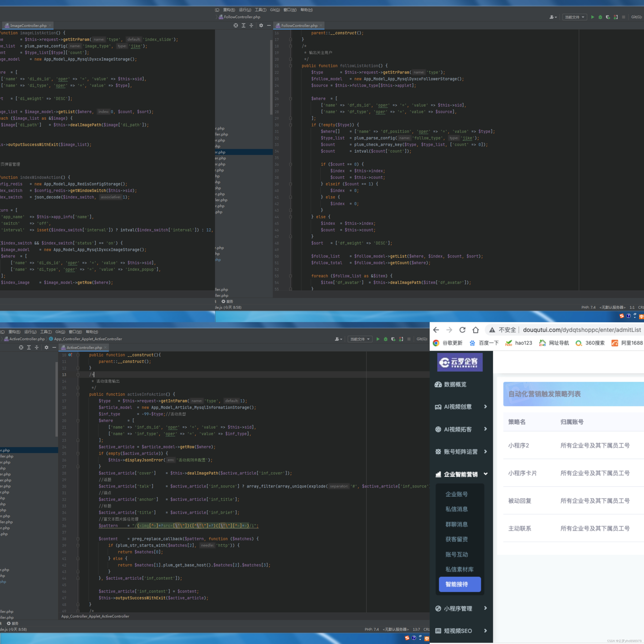Click the 云罗企客 logo in the sidebar
This screenshot has width=644, height=644.
click(x=460, y=362)
